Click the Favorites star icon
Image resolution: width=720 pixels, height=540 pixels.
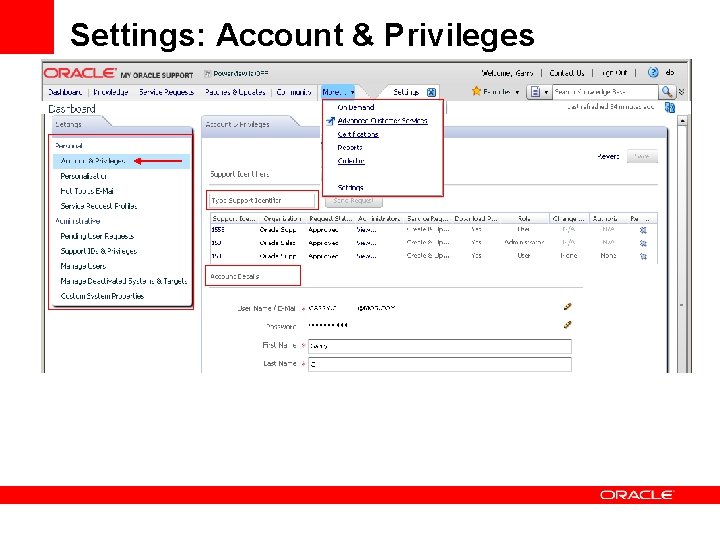[476, 91]
